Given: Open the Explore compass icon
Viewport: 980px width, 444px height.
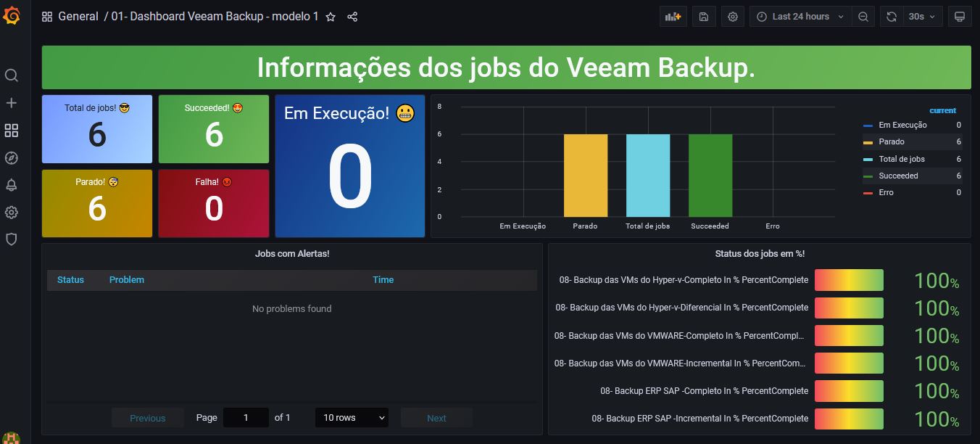Looking at the screenshot, I should pos(12,158).
